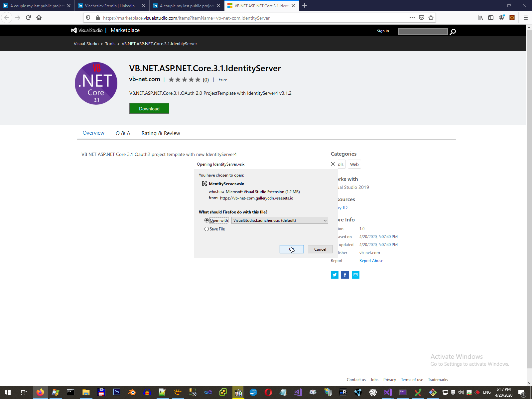Go to Visual Studio breadcrumb

point(86,44)
